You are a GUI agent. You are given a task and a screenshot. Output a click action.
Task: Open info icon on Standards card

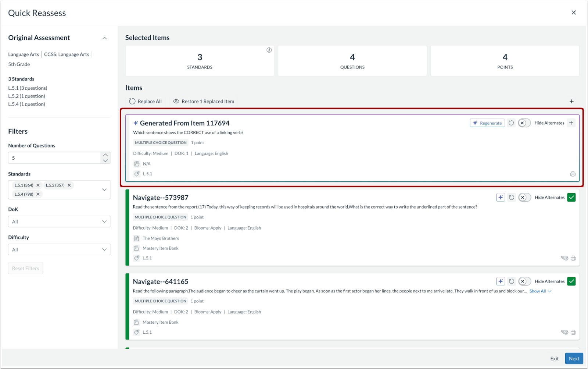(x=269, y=50)
